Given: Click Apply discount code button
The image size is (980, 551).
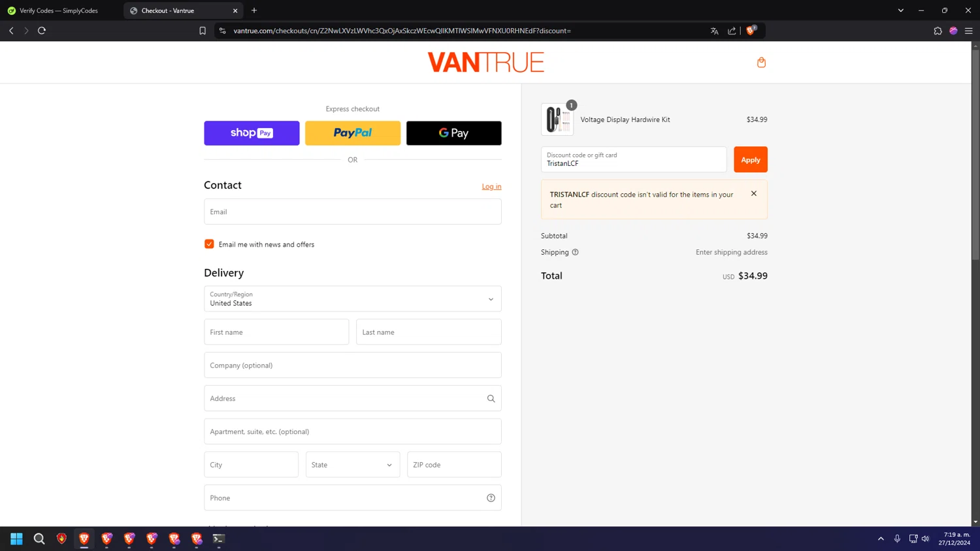Looking at the screenshot, I should [x=751, y=159].
